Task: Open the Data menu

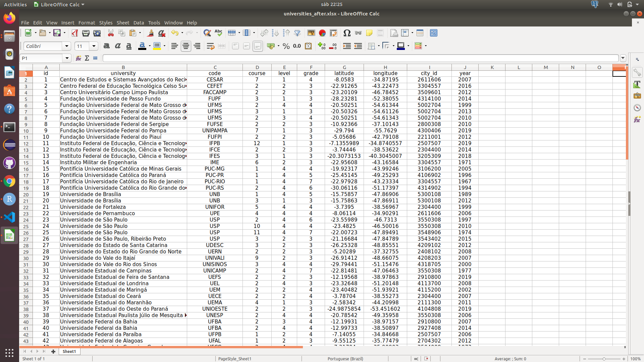Action: [x=139, y=22]
